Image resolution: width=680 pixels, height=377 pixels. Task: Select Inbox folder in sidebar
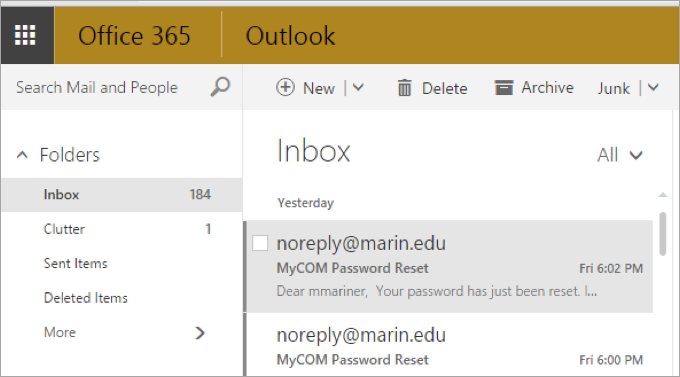pyautogui.click(x=121, y=194)
